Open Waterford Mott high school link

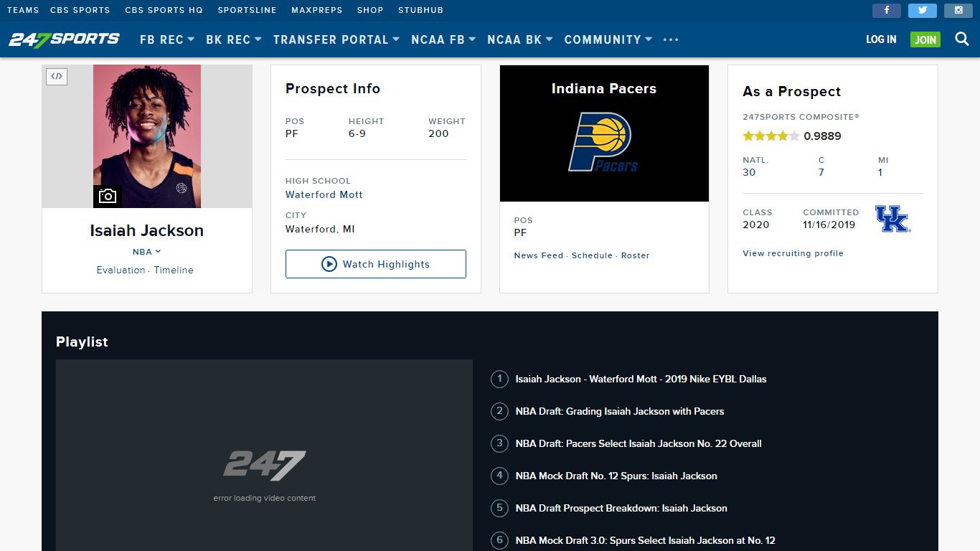324,194
